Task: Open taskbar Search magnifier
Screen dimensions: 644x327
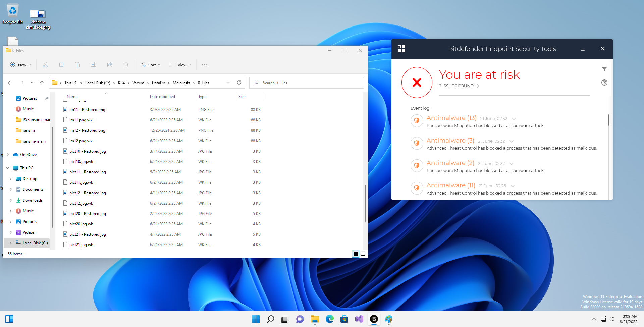Action: (270, 319)
